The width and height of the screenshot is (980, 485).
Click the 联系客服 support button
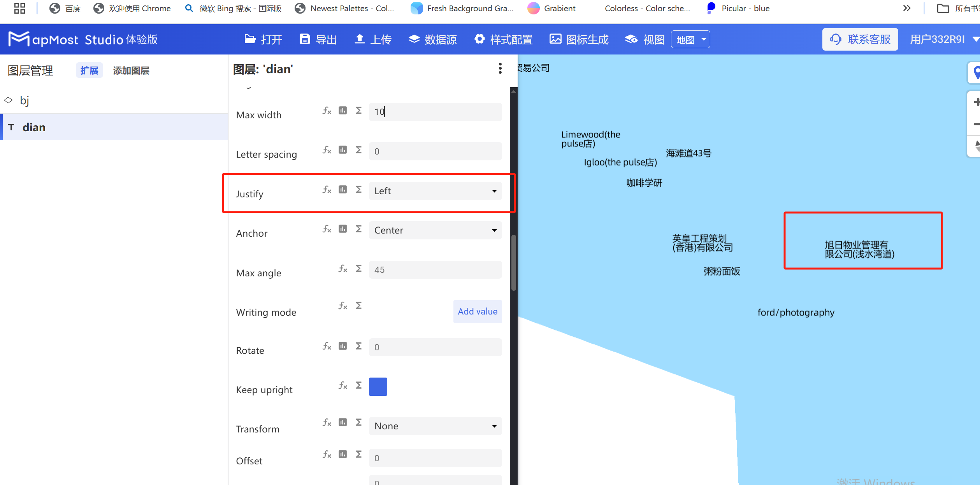(x=860, y=39)
